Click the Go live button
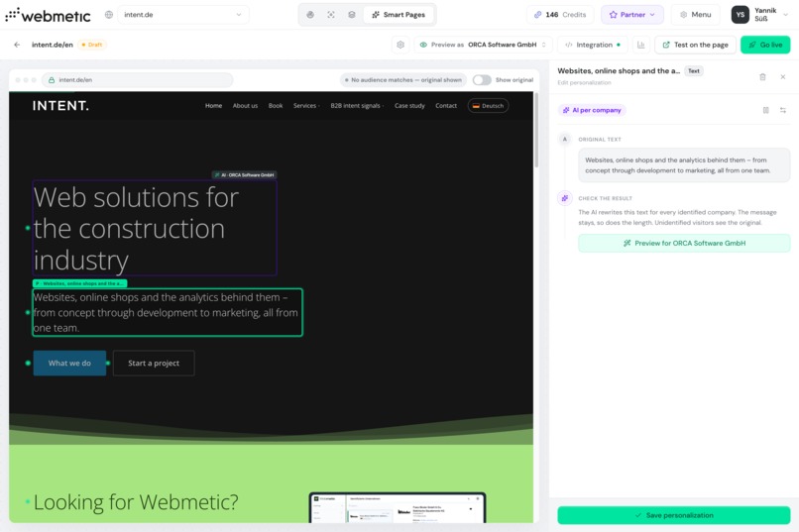Screen dimensions: 799x532 [765, 45]
